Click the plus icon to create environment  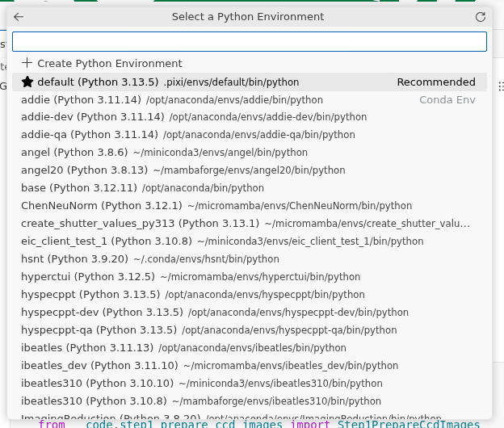27,63
